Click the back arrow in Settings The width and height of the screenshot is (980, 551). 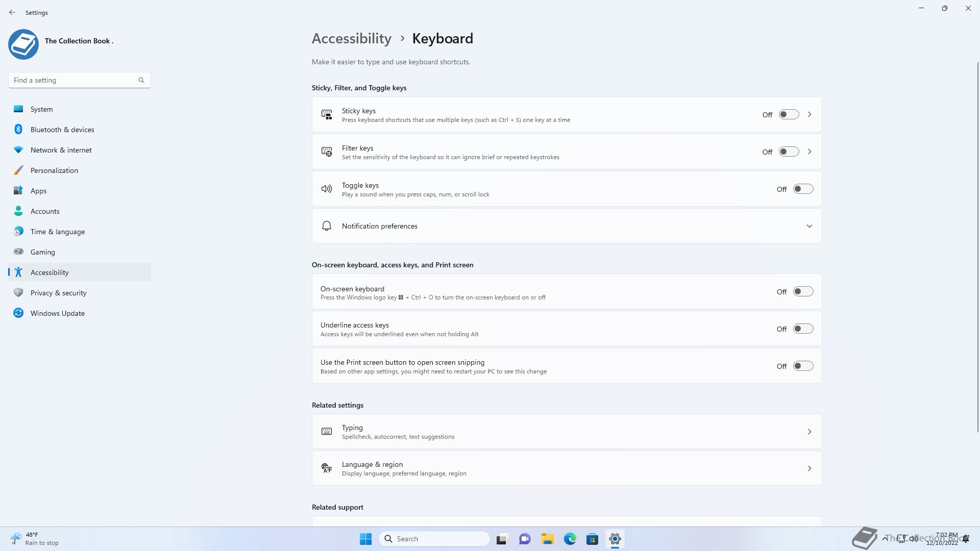click(x=12, y=12)
